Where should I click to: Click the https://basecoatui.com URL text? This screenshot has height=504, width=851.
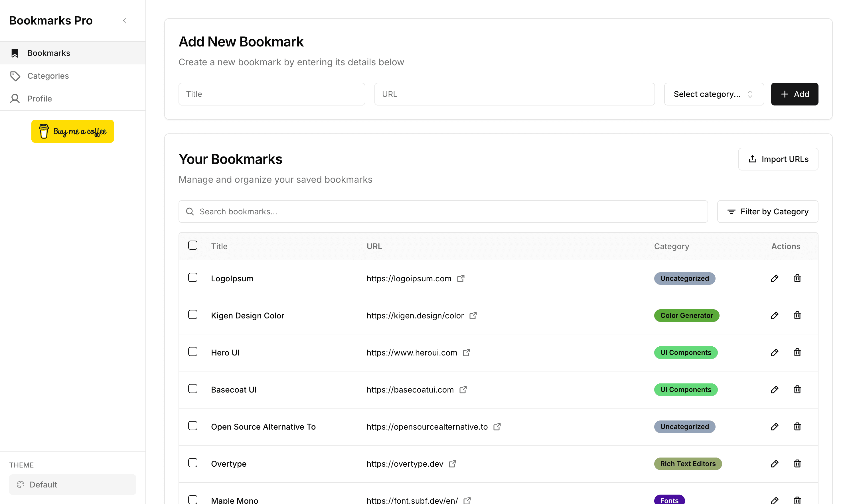(410, 390)
